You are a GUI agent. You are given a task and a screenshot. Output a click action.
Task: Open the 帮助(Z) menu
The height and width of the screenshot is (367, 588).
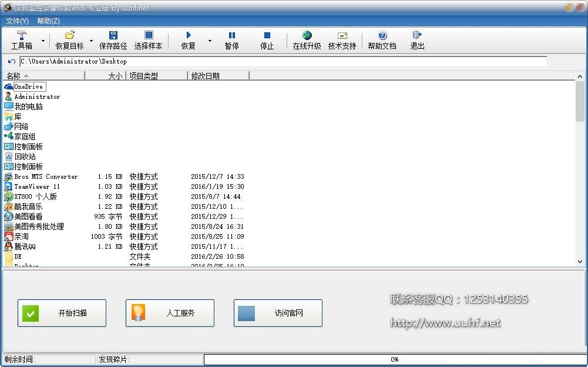(x=48, y=21)
